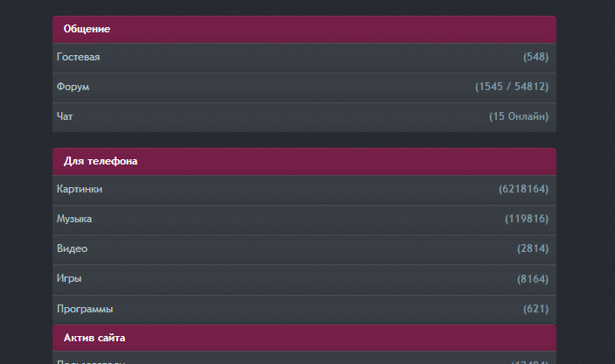Click the (2814) video count

coord(533,248)
